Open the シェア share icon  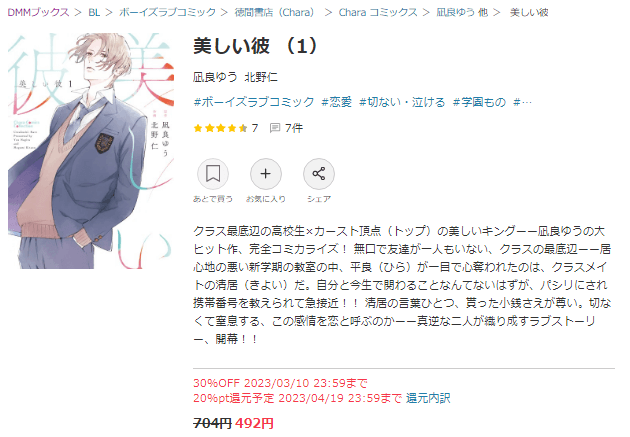319,174
